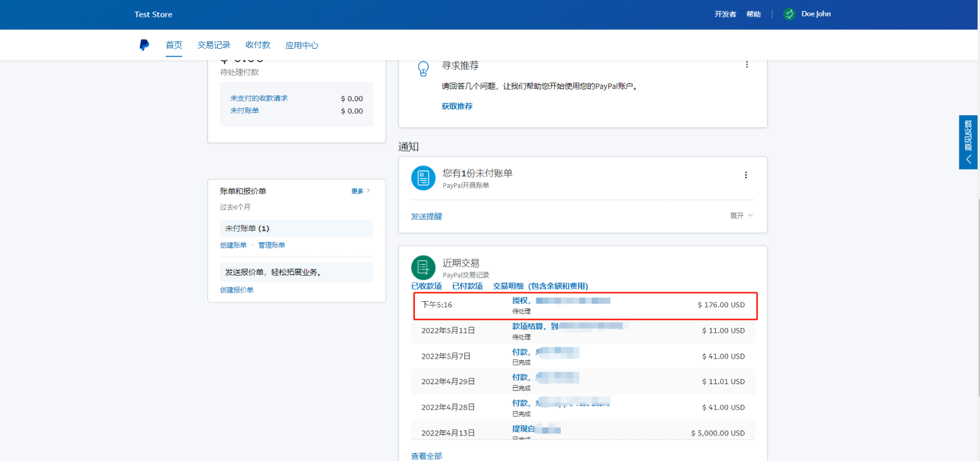980x461 pixels.
Task: Open 未支付的收款请求 link
Action: pyautogui.click(x=259, y=98)
